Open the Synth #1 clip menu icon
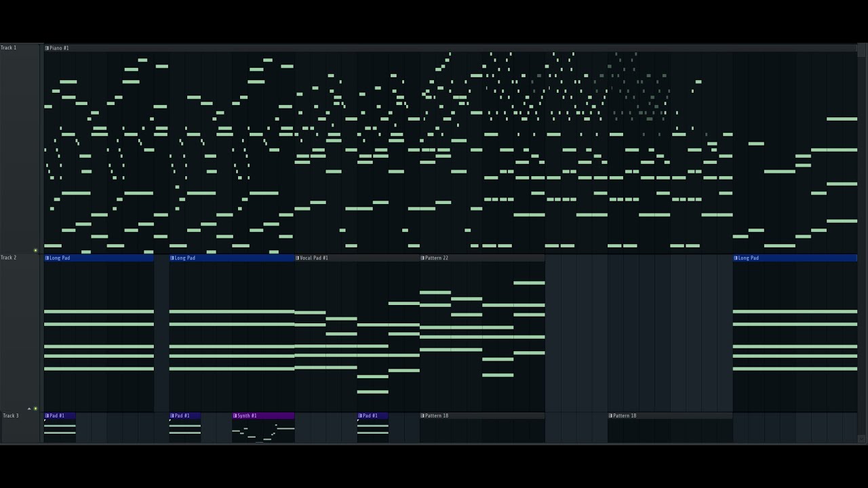Viewport: 868px width, 488px height. click(x=235, y=415)
